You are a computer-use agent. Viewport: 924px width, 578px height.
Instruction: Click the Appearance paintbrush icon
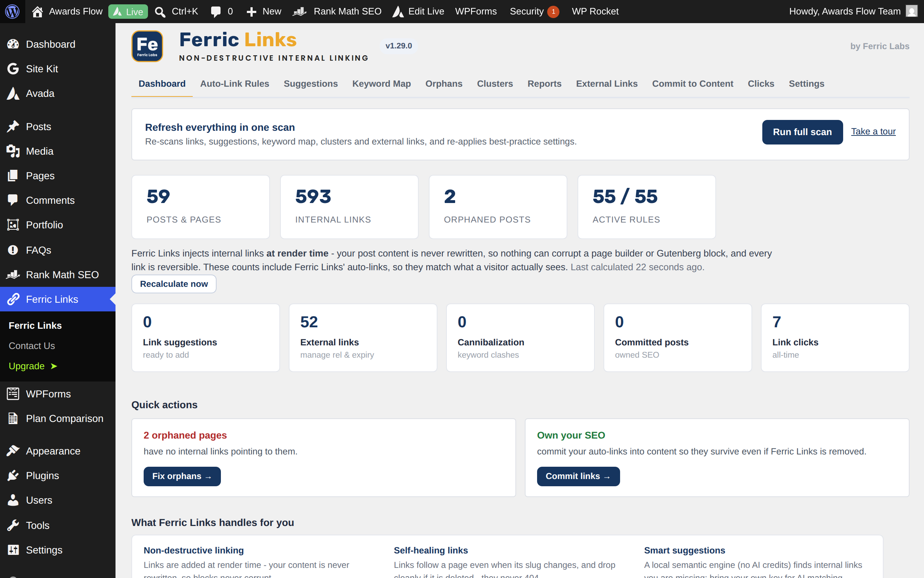pyautogui.click(x=13, y=451)
